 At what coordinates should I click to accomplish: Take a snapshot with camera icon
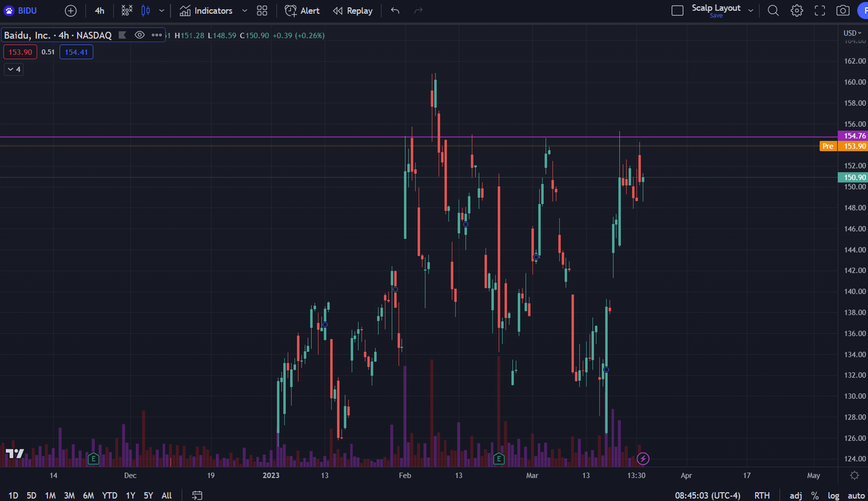click(843, 10)
